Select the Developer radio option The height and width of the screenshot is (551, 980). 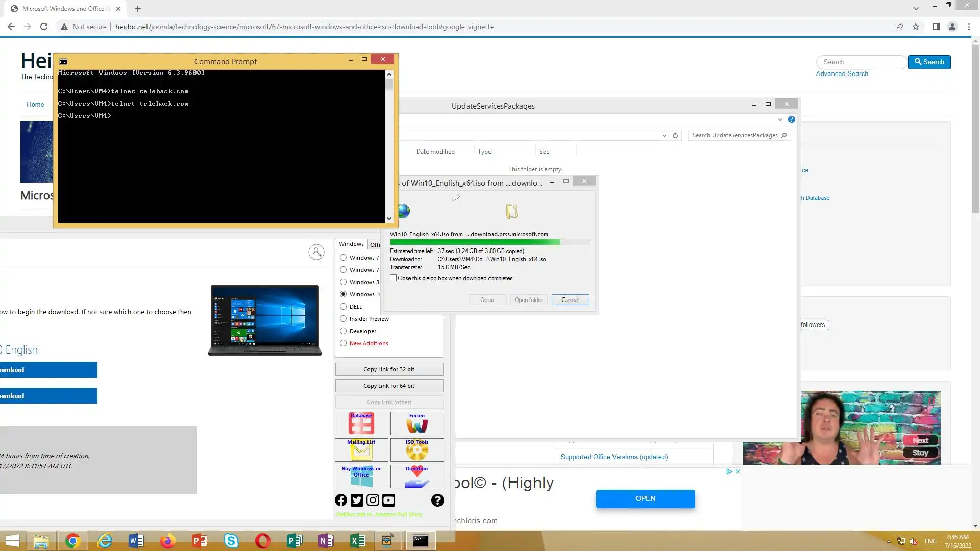pos(344,331)
